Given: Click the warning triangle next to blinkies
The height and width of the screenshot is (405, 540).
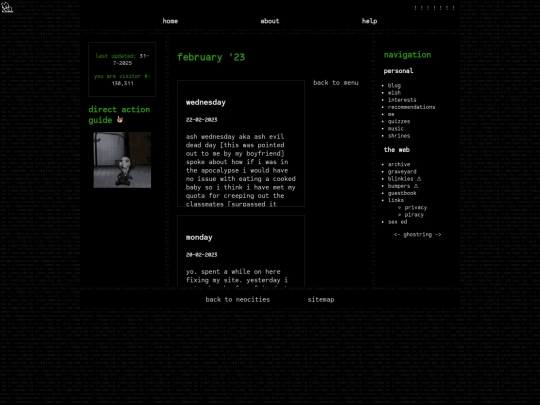Looking at the screenshot, I should click(x=419, y=179).
